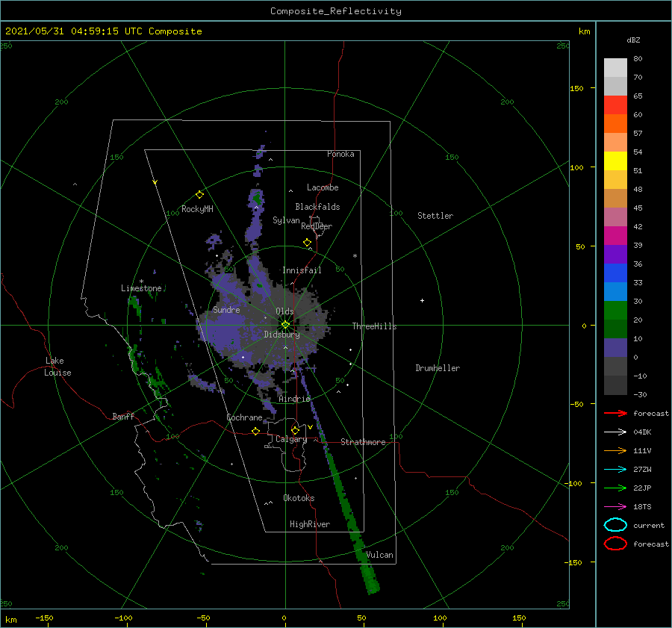The width and height of the screenshot is (672, 628).
Task: Click the red forecast arrow legend icon
Action: tap(615, 413)
